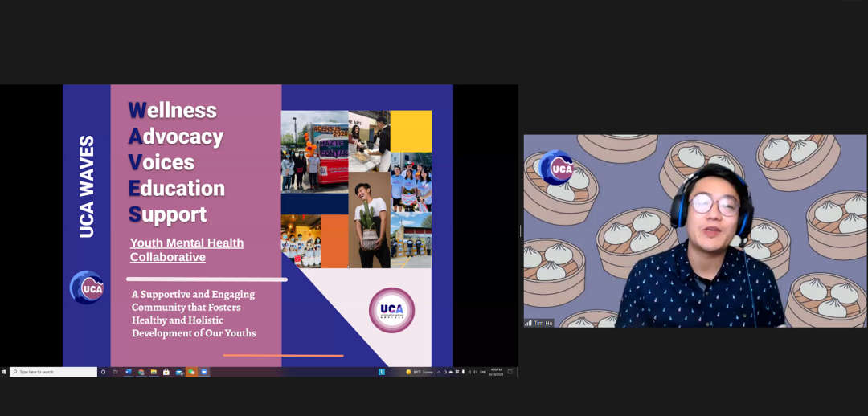Click the volume speaker icon in the tray
The height and width of the screenshot is (416, 868).
tap(476, 372)
